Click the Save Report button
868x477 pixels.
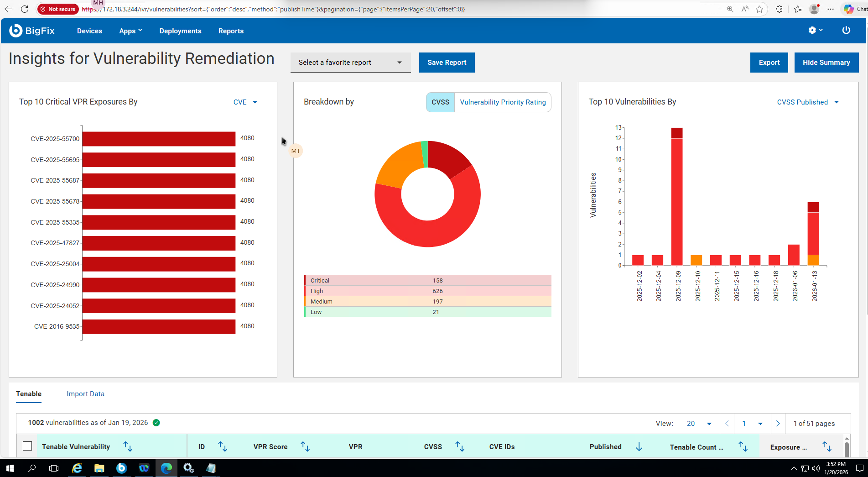click(447, 63)
